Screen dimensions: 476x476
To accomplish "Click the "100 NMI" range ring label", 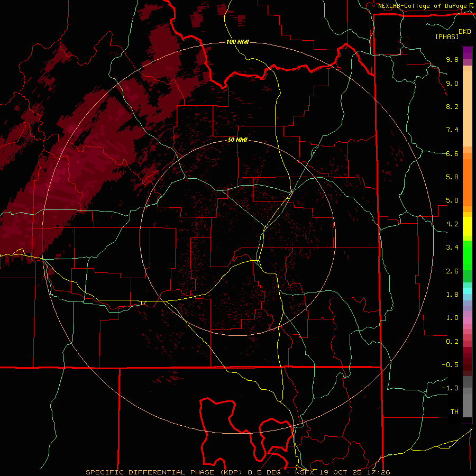I will coord(237,42).
